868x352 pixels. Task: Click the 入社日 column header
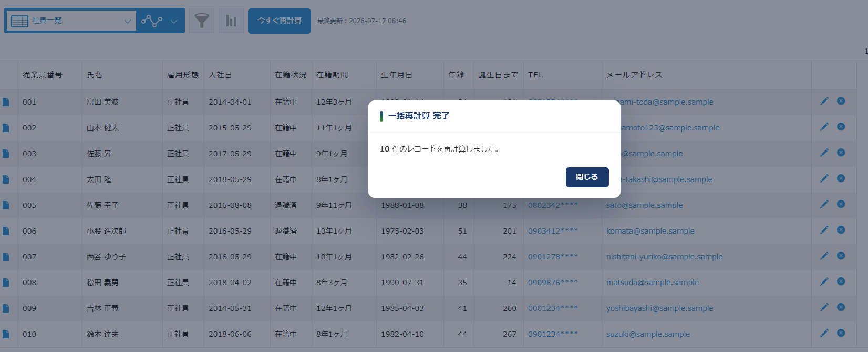coord(220,75)
